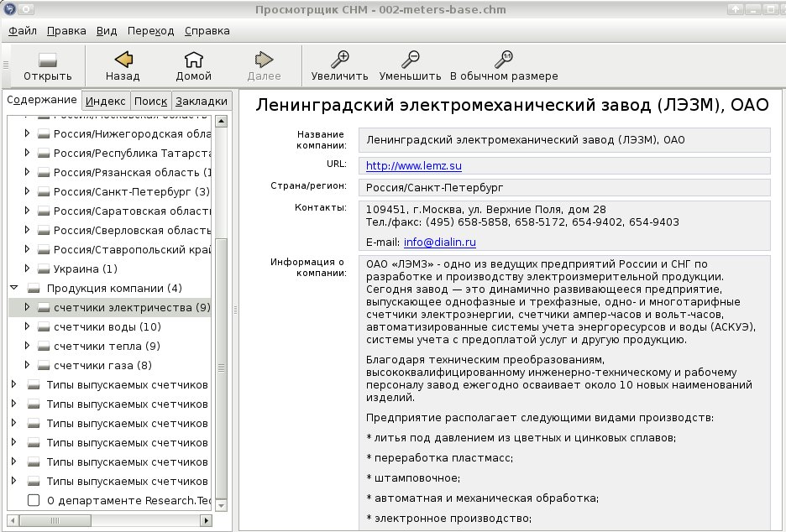
Task: Open the http://www.lemz.su link
Action: pyautogui.click(x=413, y=166)
